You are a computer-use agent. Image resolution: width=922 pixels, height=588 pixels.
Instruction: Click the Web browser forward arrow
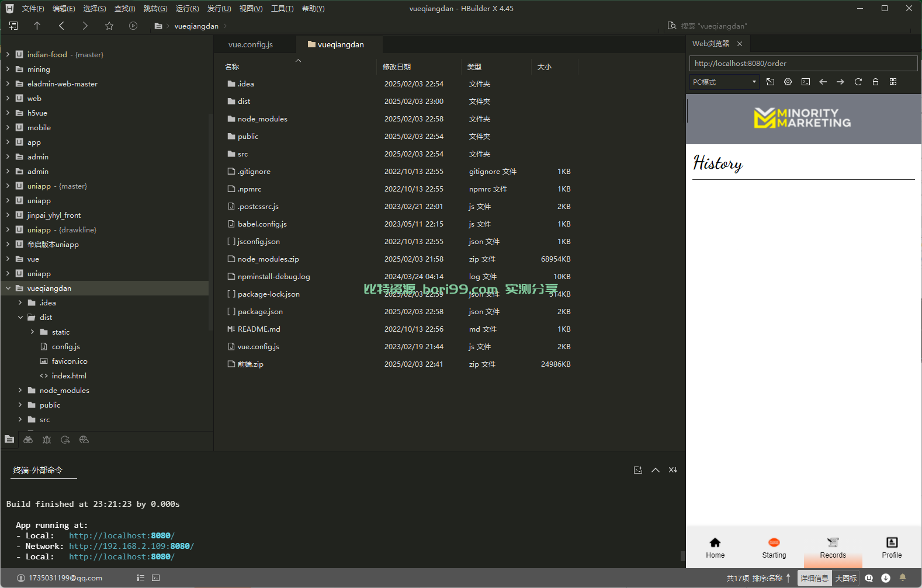[x=841, y=82]
